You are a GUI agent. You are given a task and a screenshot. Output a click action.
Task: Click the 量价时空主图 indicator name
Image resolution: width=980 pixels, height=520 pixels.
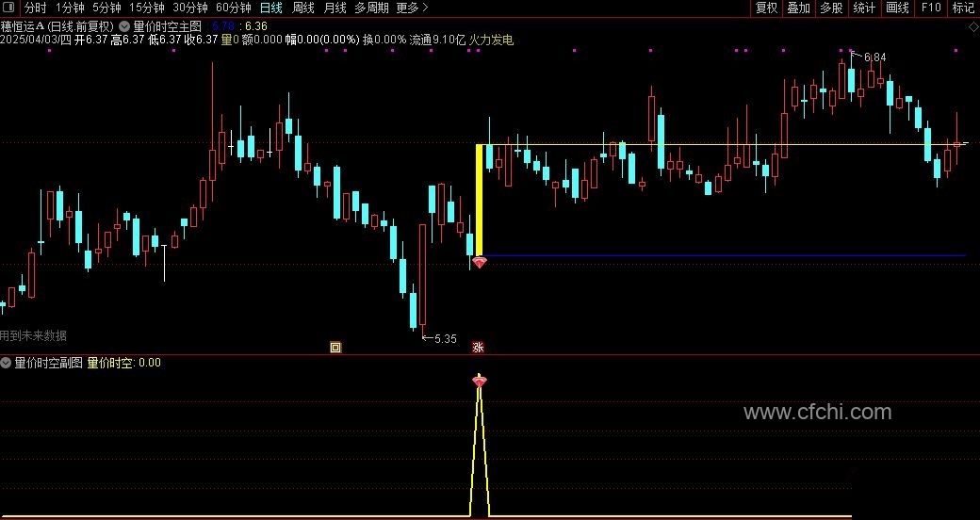click(168, 26)
